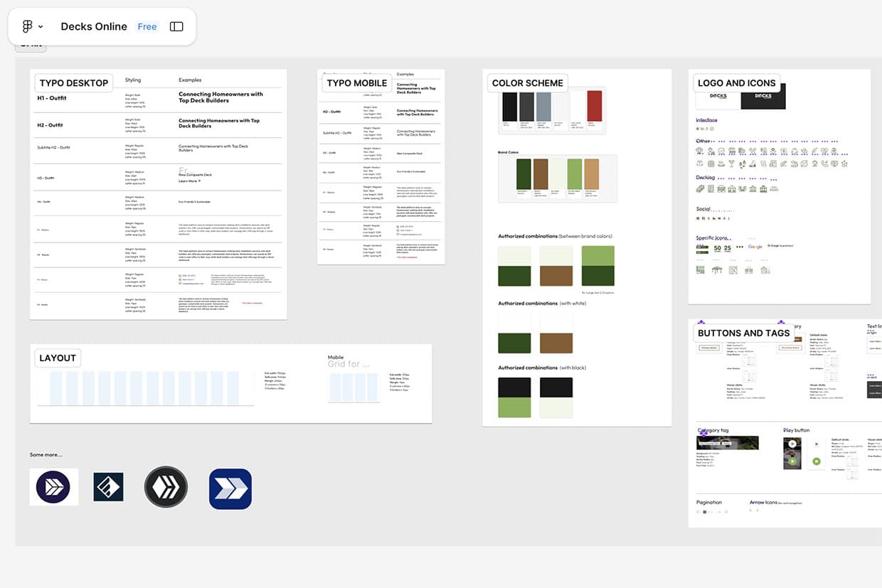Select the TYPO DESKTOP frame label
The image size is (882, 588).
[x=74, y=82]
